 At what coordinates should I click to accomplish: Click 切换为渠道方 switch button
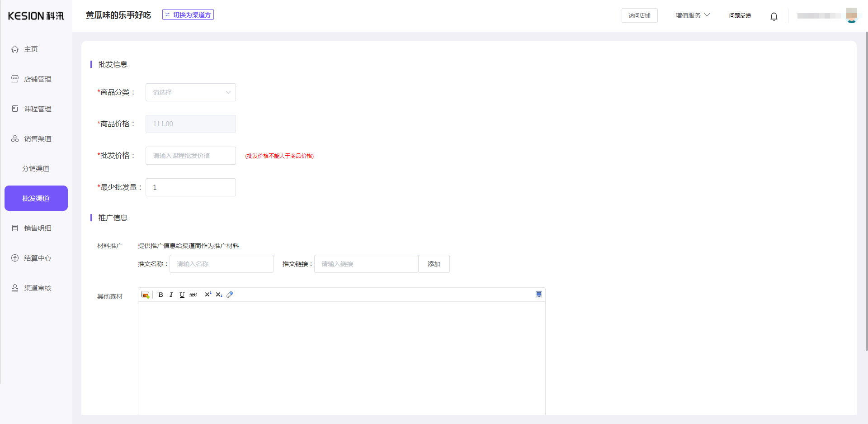[188, 15]
